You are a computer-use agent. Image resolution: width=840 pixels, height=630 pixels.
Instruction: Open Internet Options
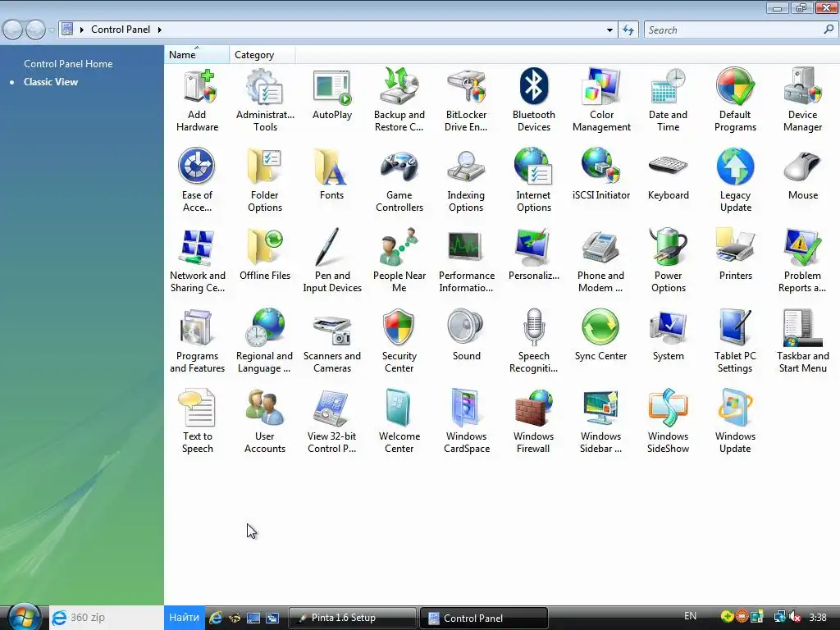(533, 180)
